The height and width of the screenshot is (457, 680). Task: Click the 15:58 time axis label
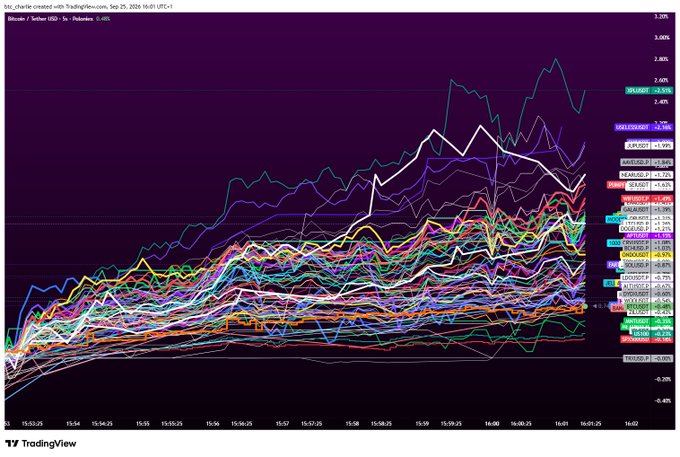pos(352,424)
